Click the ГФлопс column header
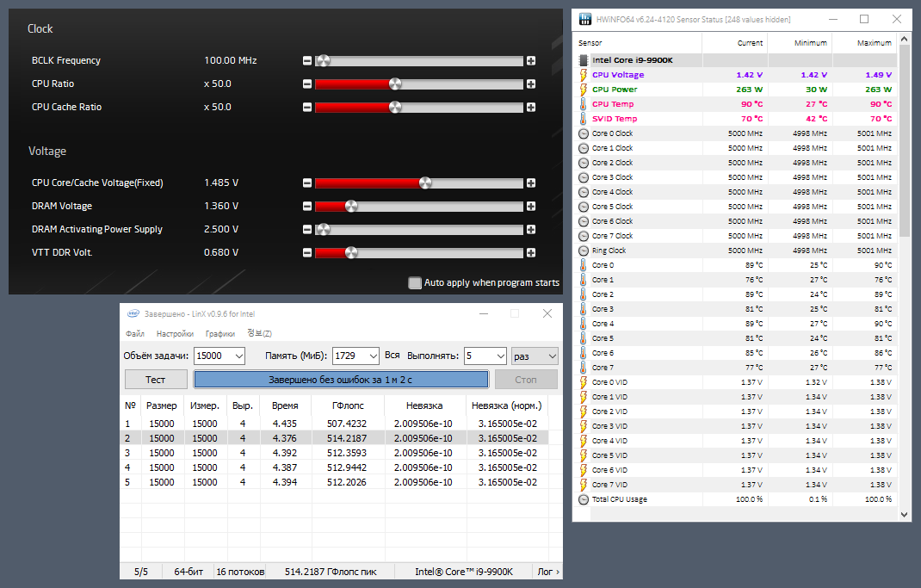 tap(348, 405)
